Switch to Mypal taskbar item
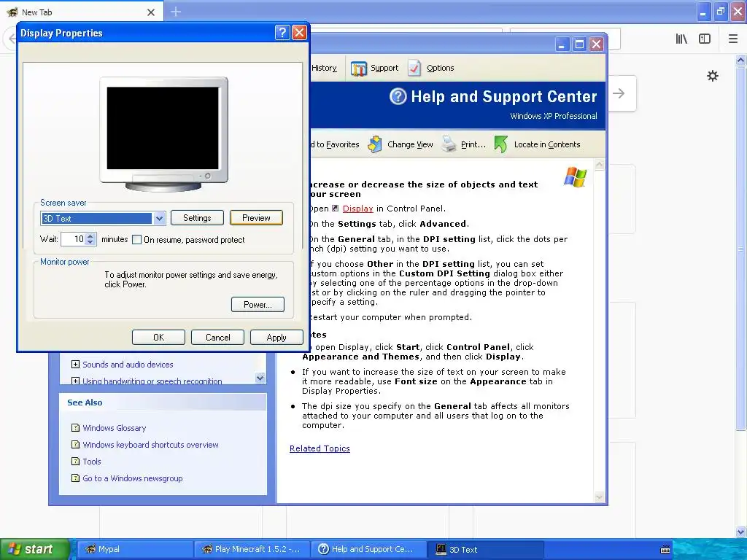 135,549
